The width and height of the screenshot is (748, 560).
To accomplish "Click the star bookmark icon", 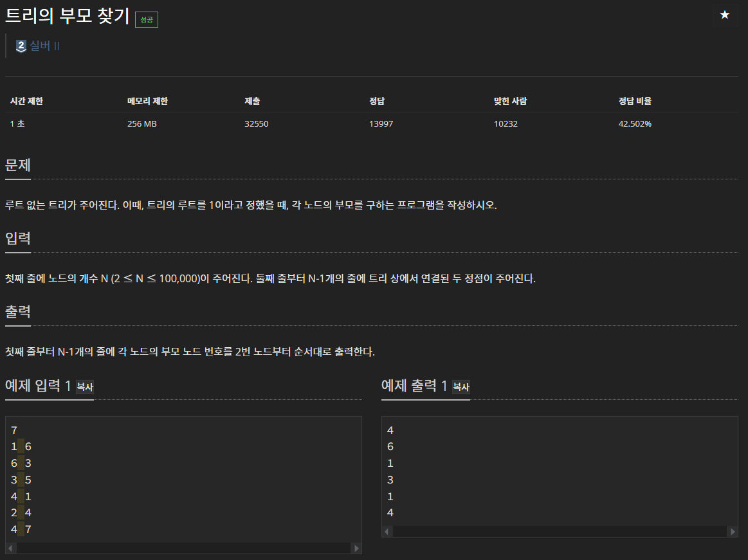I will coord(725,15).
